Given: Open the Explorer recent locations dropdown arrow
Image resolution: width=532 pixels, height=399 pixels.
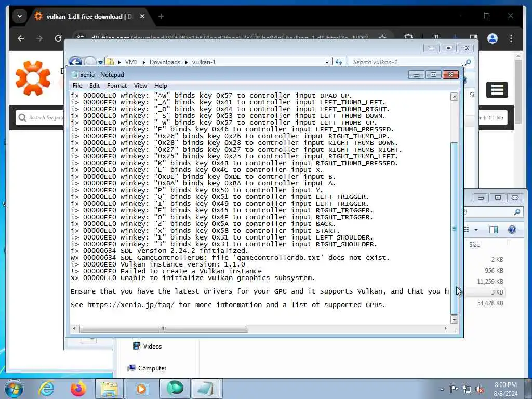Looking at the screenshot, I should (100, 62).
